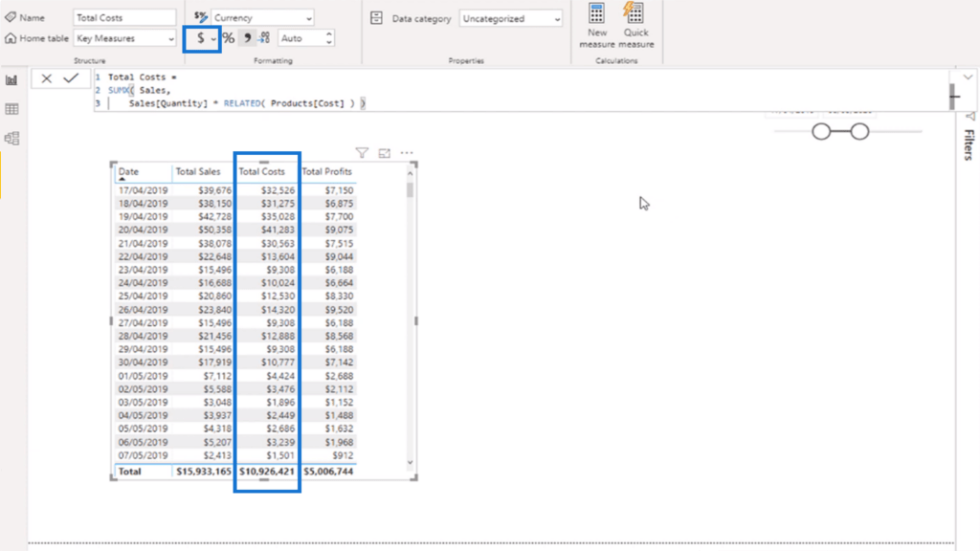Click the decimal places icon
The height and width of the screenshot is (551, 980).
[x=265, y=38]
